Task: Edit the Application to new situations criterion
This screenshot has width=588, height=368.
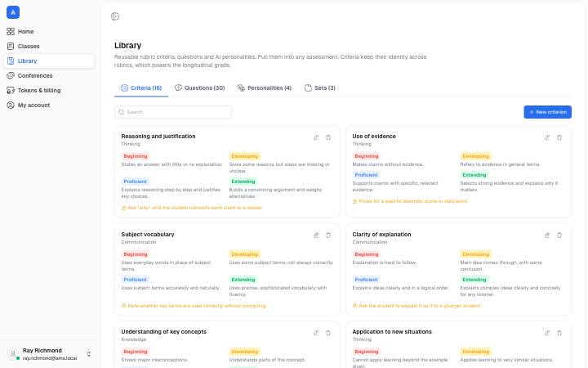Action: pyautogui.click(x=547, y=333)
